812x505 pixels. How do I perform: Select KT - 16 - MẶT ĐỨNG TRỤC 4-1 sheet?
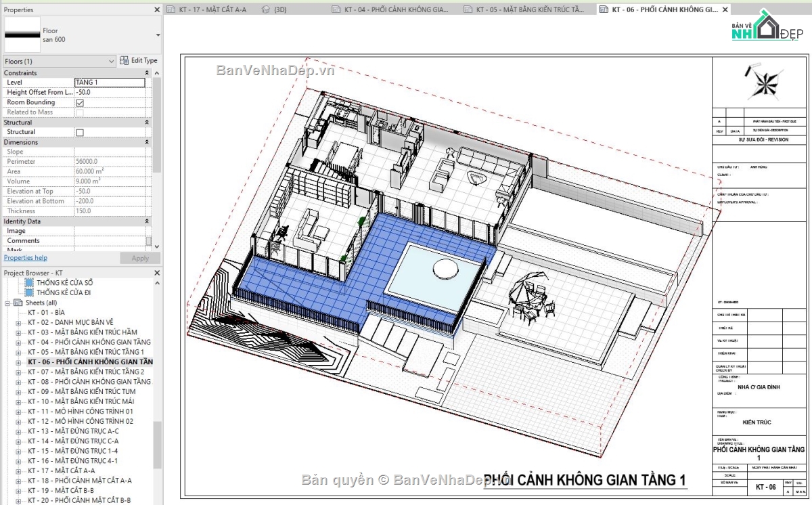[73, 461]
